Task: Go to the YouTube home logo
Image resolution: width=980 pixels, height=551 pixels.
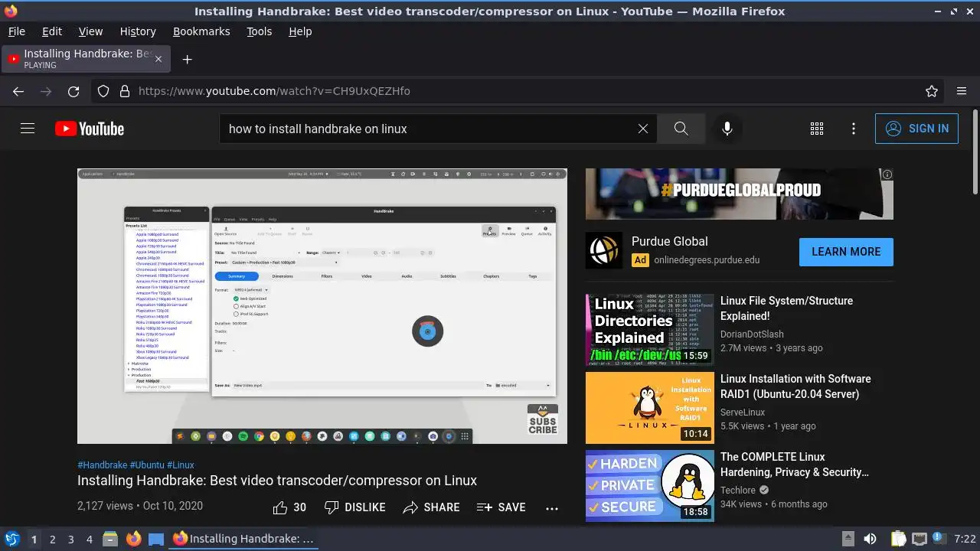Action: (x=90, y=129)
